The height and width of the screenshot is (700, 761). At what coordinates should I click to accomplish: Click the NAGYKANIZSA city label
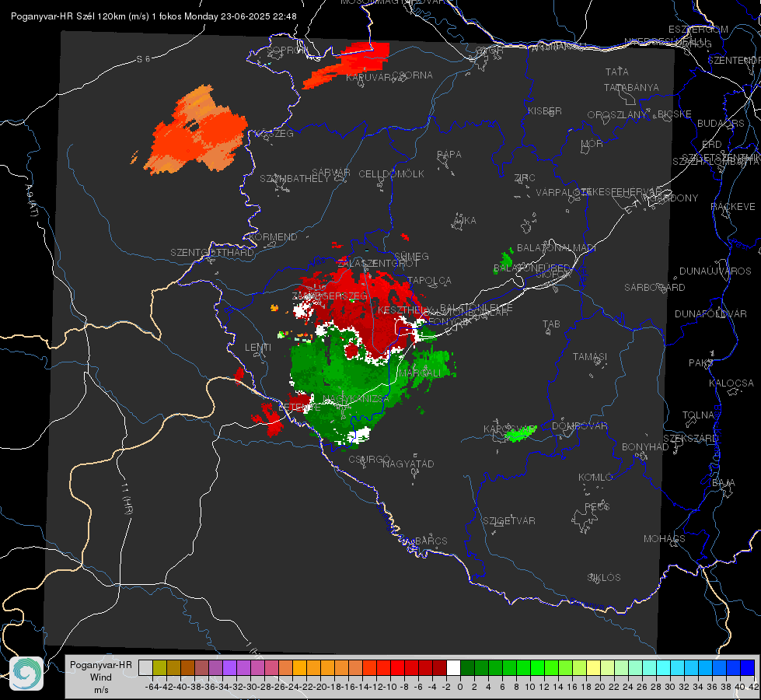[355, 399]
